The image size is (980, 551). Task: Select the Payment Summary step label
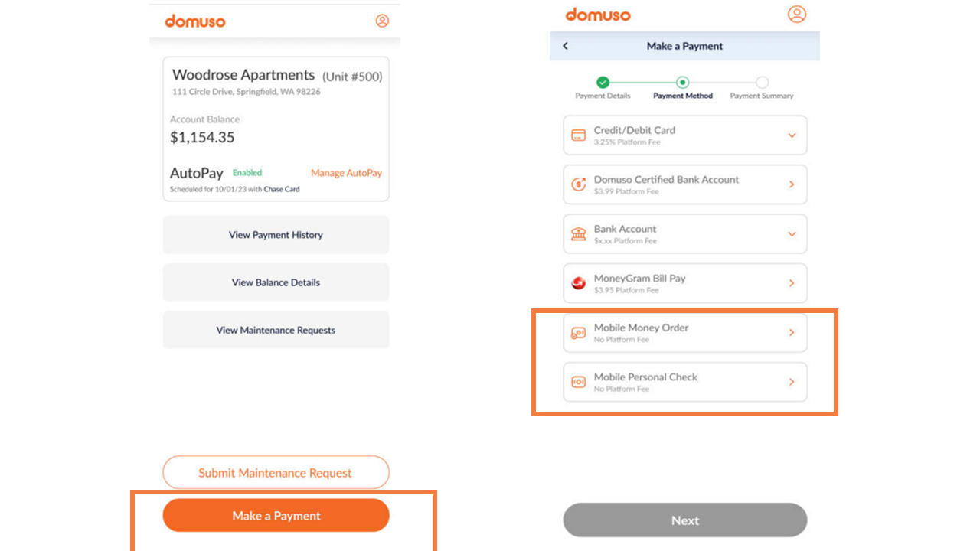point(762,97)
